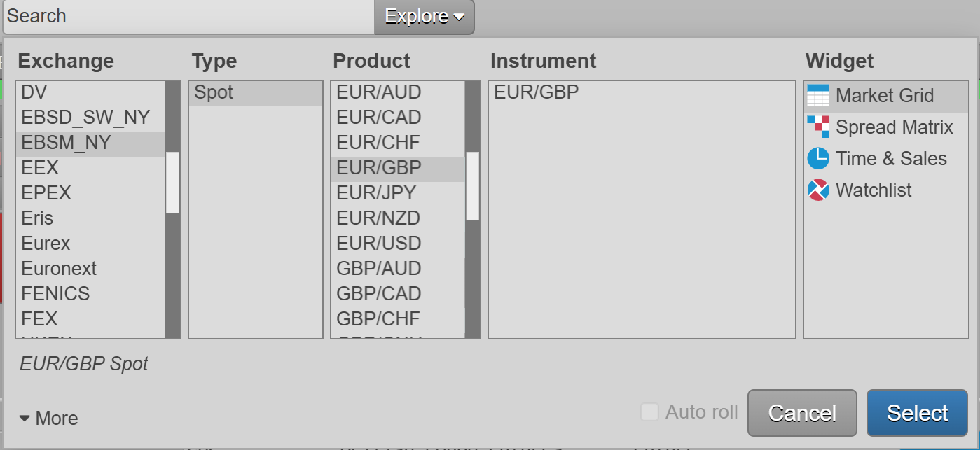
Task: Select Eurex in the Exchange list
Action: pos(46,244)
